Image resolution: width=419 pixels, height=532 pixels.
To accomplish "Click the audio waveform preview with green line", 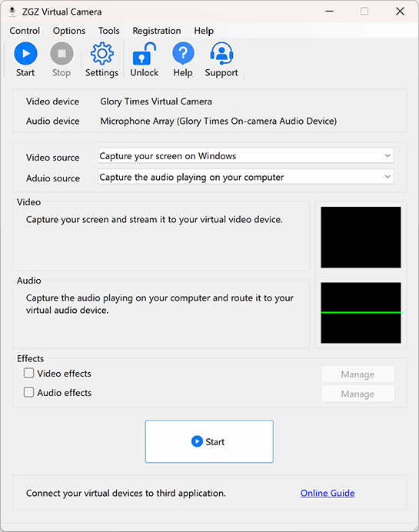I will tap(361, 312).
